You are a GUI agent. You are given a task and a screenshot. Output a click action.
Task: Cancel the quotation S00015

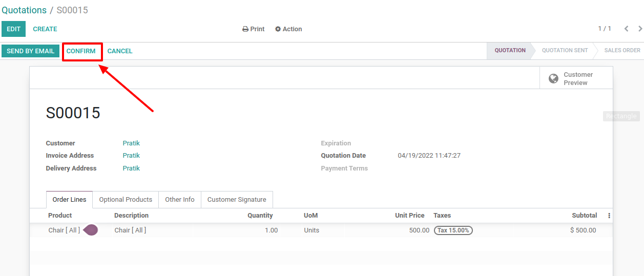pyautogui.click(x=120, y=51)
